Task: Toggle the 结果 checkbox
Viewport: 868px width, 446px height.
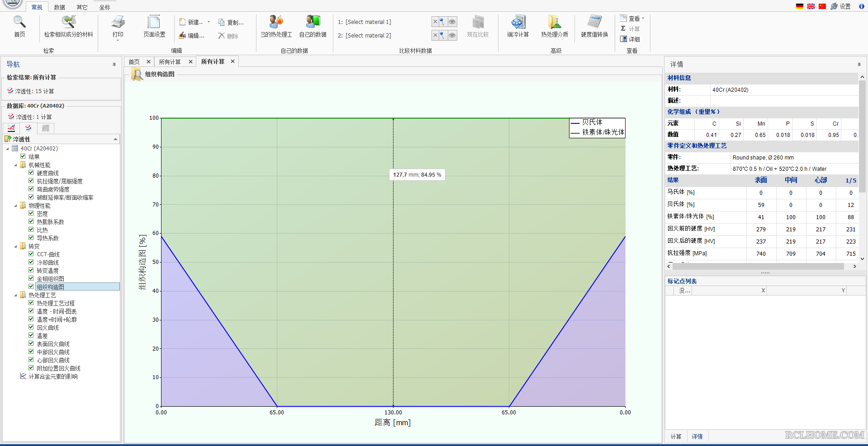Action: click(23, 156)
